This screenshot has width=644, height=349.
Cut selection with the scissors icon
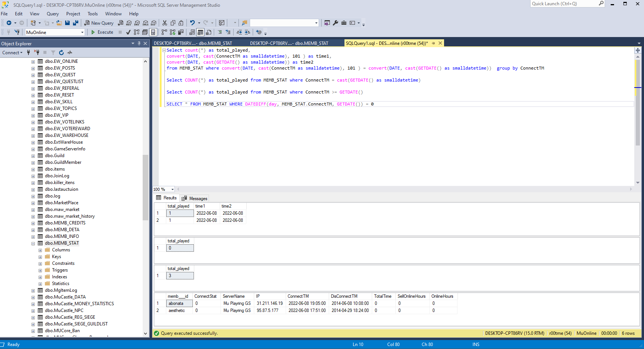[x=165, y=23]
